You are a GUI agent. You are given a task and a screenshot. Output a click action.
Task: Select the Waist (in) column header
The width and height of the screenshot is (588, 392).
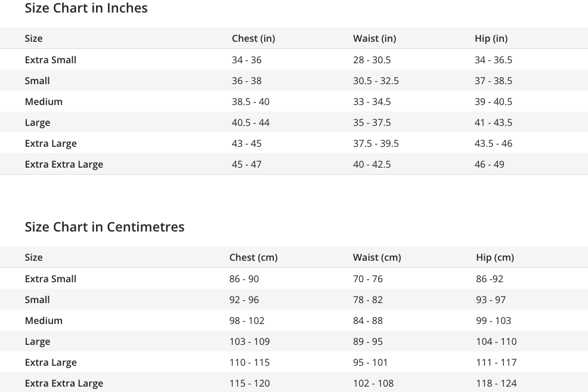click(375, 38)
